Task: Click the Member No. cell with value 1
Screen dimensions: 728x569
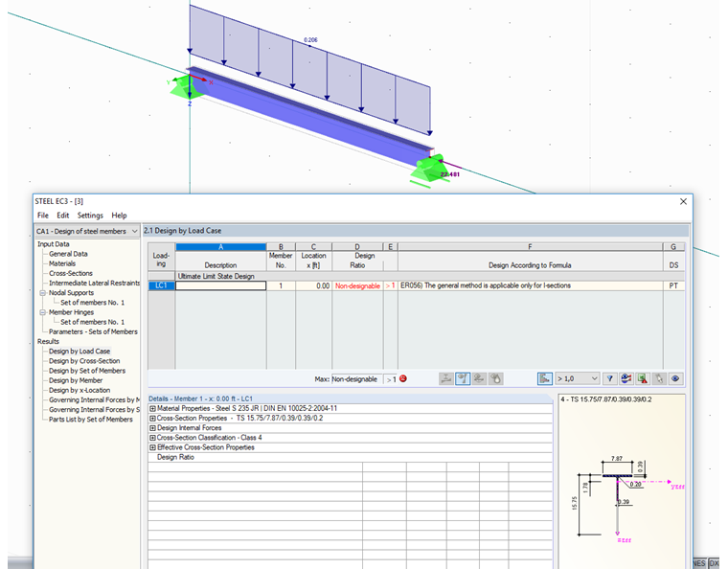Action: pos(281,285)
